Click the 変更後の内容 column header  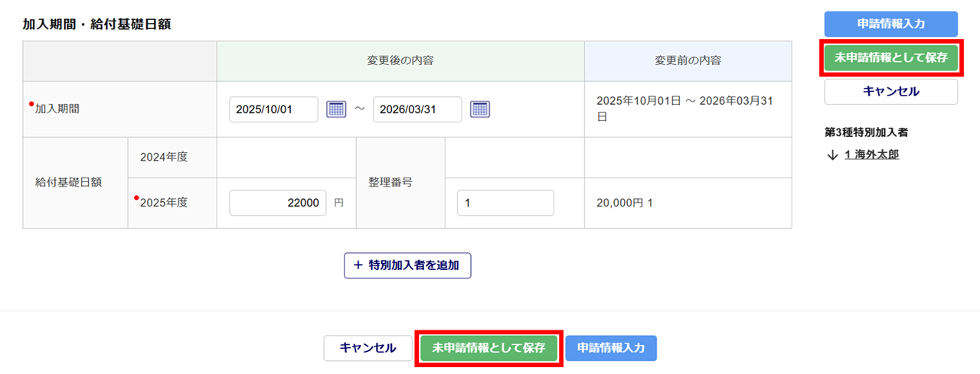click(400, 60)
